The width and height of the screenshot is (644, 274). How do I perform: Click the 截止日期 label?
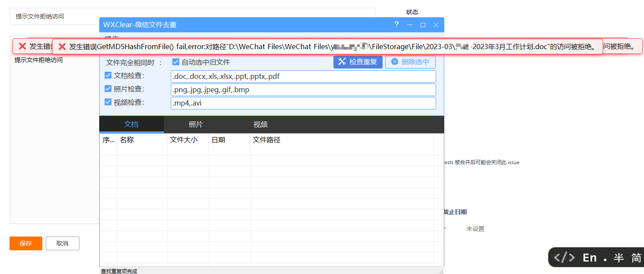pos(455,212)
